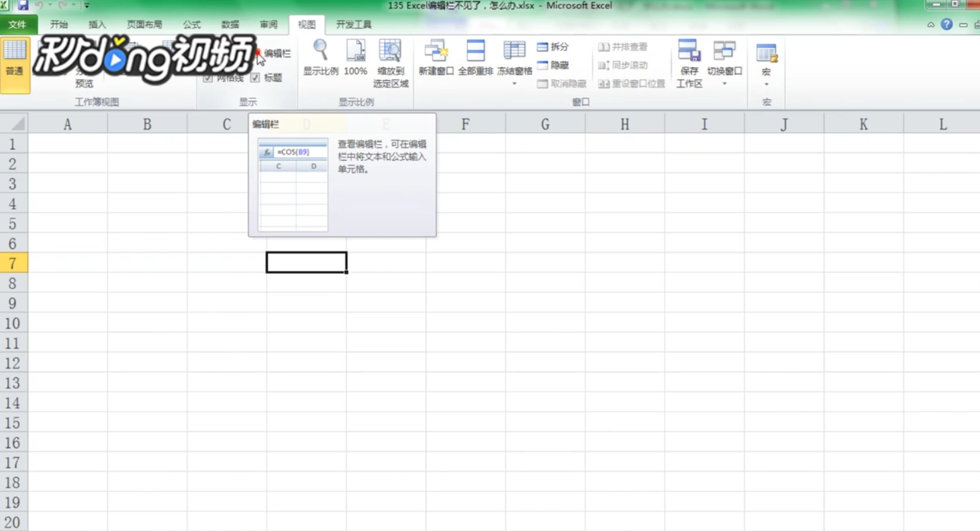The image size is (980, 531).
Task: Select highlighted row 7 header
Action: point(13,264)
